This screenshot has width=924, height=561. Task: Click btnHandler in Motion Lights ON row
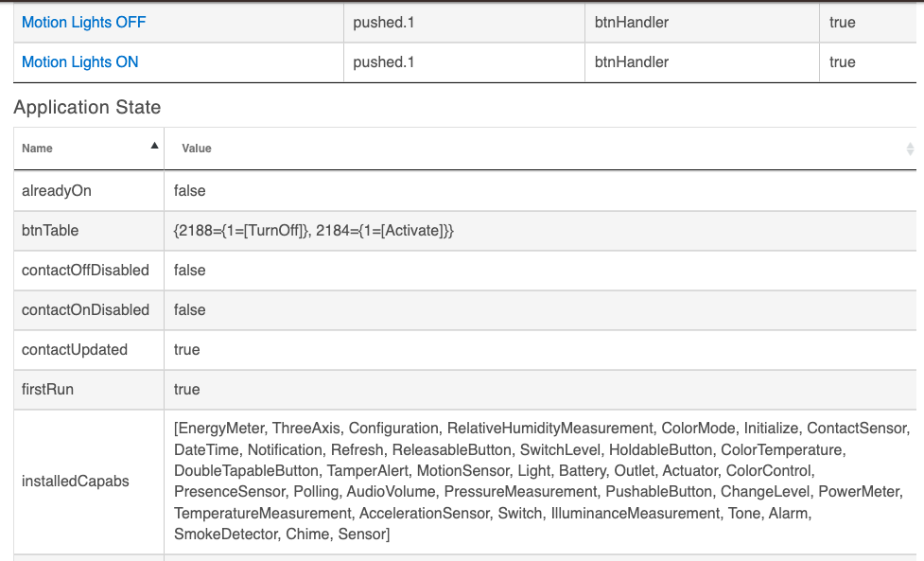point(632,61)
